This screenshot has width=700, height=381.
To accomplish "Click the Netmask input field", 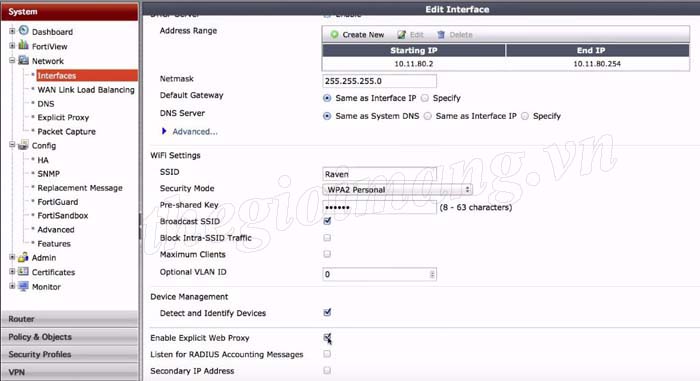I will click(379, 81).
